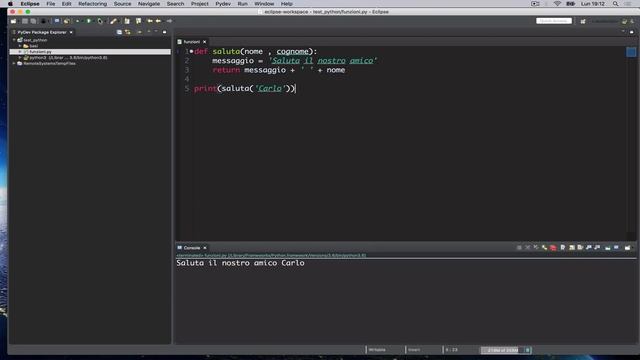Select the Console tab
The height and width of the screenshot is (360, 640).
click(191, 248)
